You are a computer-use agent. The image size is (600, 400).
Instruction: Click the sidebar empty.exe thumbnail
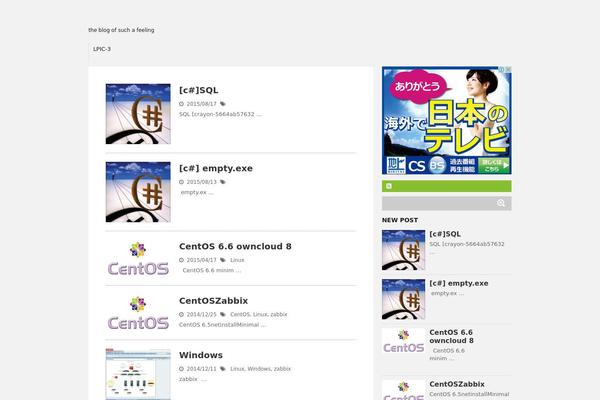403,299
